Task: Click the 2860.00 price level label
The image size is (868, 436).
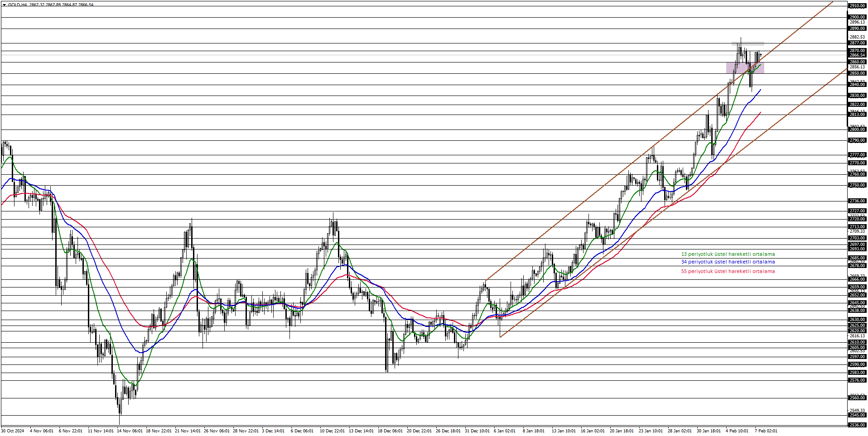Action: [x=857, y=62]
